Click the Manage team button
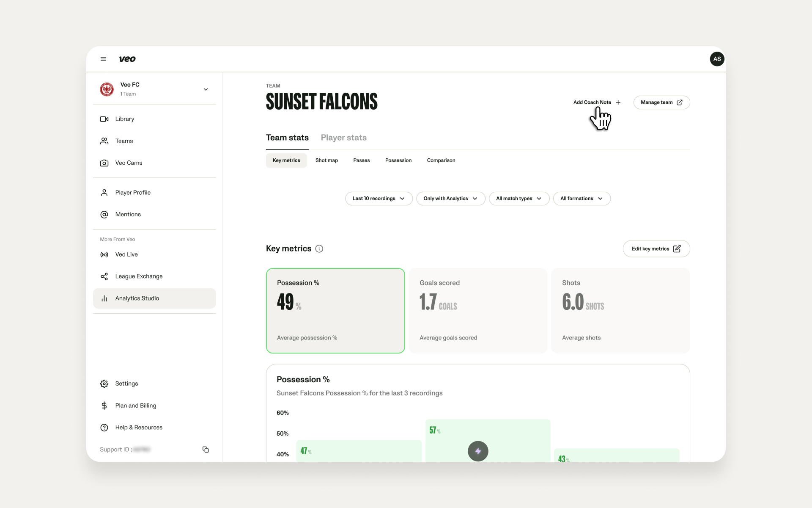 pyautogui.click(x=661, y=102)
